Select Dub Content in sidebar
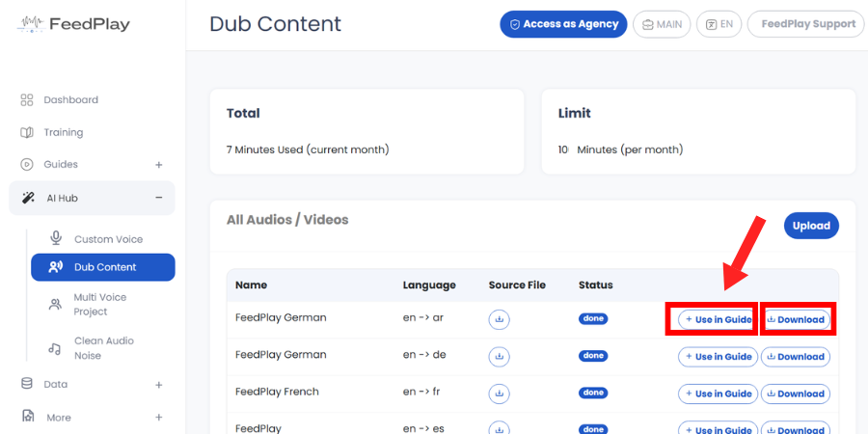This screenshot has height=434, width=868. click(103, 267)
